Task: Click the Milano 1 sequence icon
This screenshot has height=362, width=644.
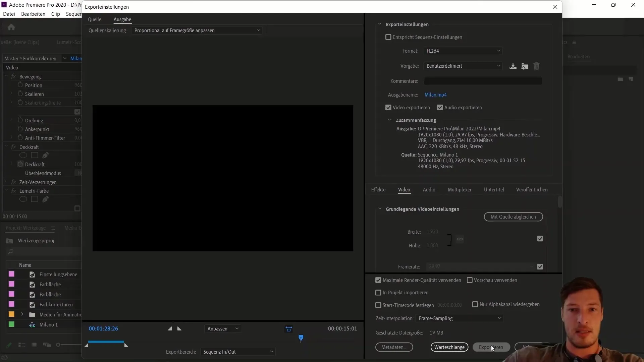Action: pos(32,325)
